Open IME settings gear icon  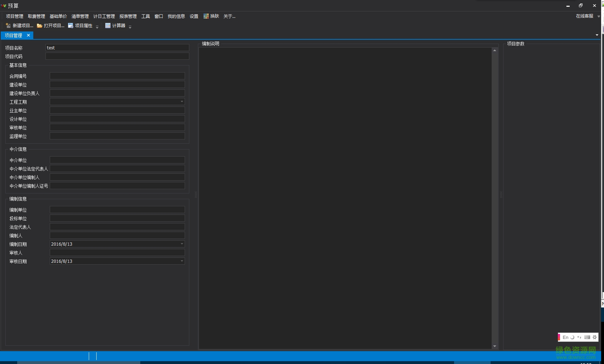(x=595, y=337)
